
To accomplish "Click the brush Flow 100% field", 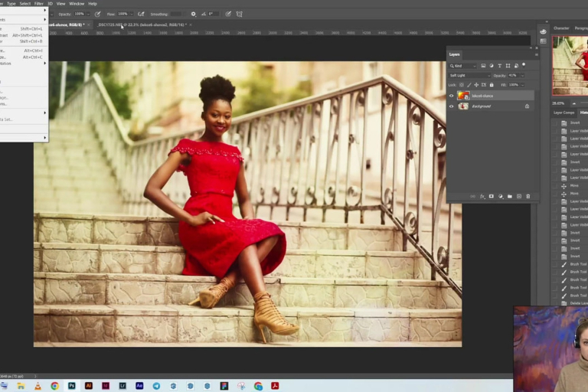I will [122, 14].
